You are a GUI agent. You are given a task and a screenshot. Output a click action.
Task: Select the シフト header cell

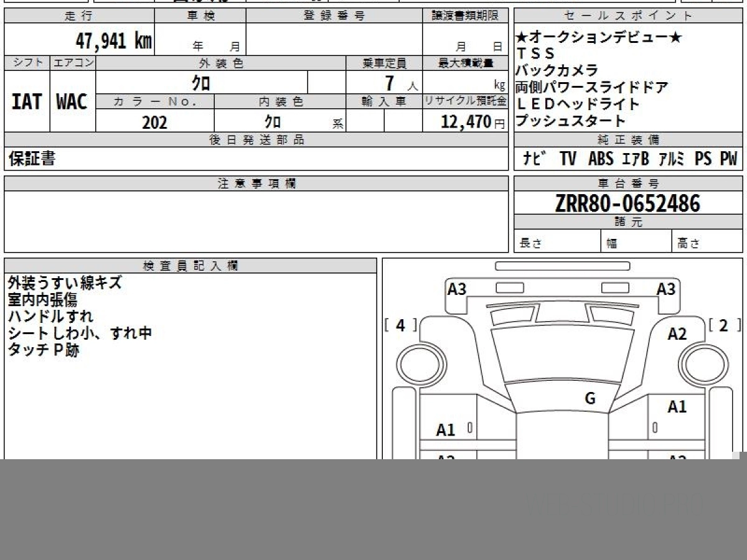click(x=27, y=63)
